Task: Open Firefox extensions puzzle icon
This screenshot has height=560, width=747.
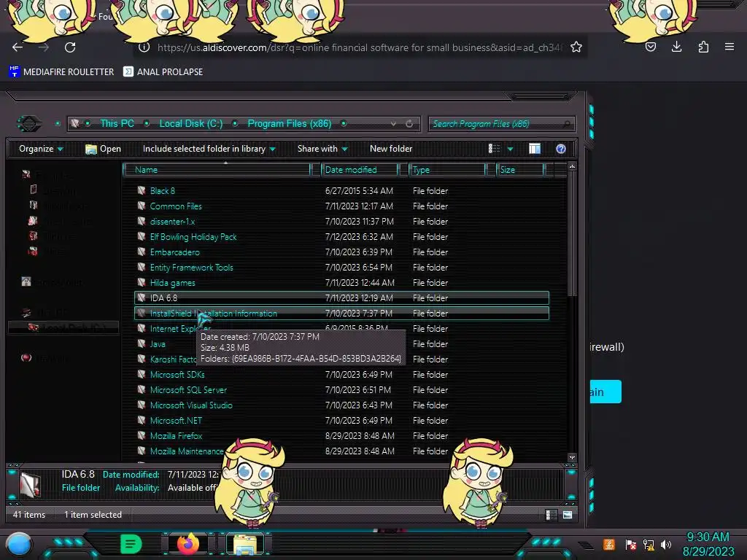Action: [x=703, y=47]
